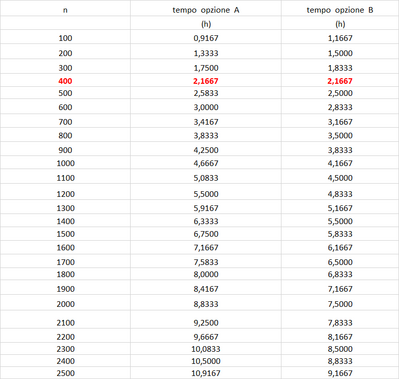Click the value 9,6667
This screenshot has height=379, width=399.
[x=206, y=337]
